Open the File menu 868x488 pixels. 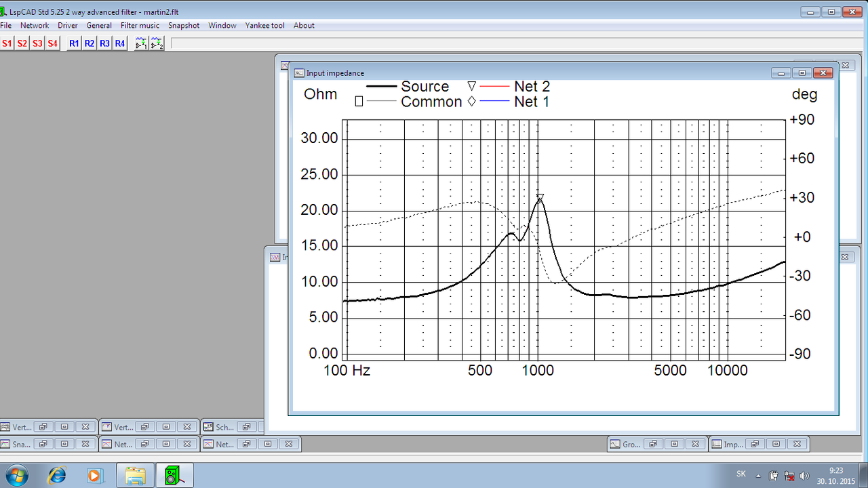5,26
